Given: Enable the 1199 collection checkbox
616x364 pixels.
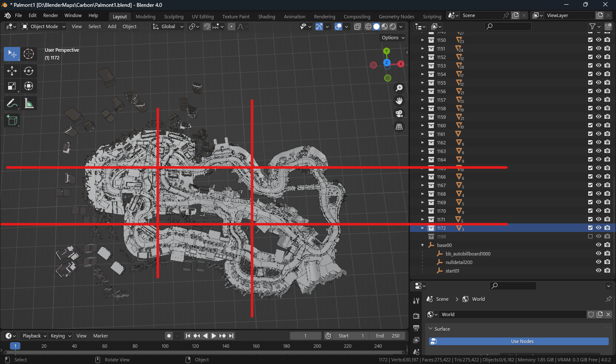Looking at the screenshot, I should click(590, 237).
